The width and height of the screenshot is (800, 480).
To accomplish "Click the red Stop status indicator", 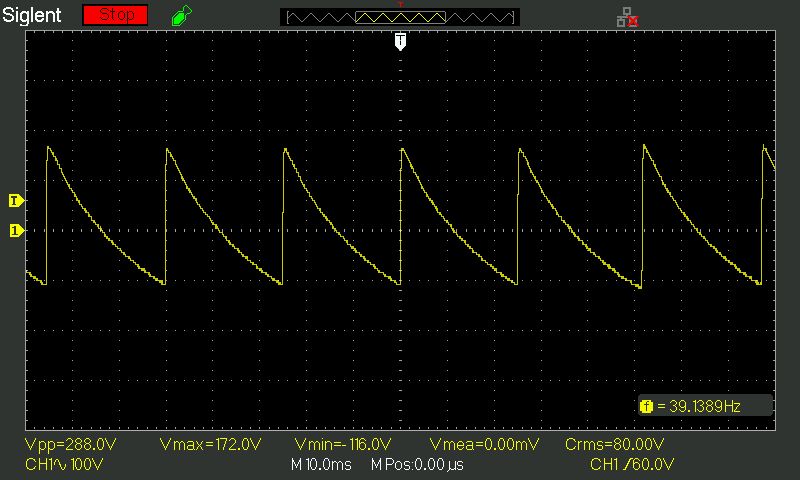I will [x=115, y=15].
